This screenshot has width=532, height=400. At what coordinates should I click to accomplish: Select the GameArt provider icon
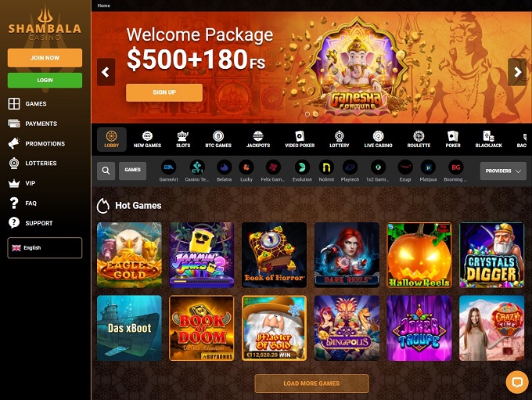(x=169, y=168)
